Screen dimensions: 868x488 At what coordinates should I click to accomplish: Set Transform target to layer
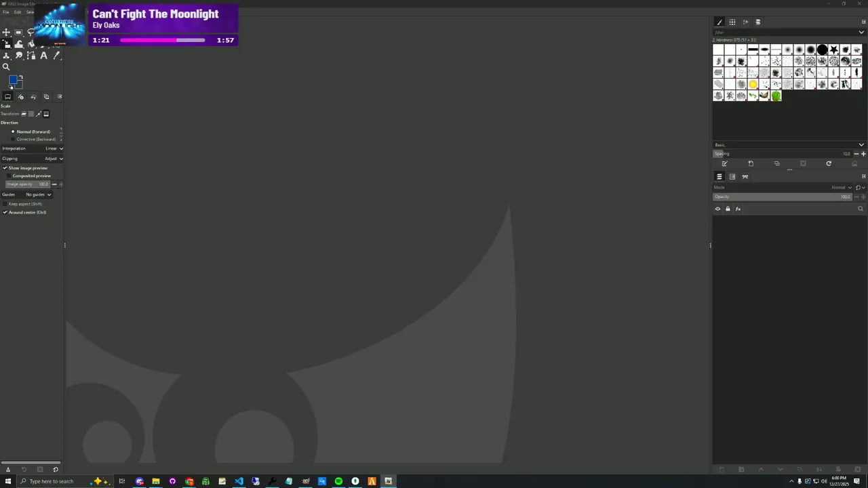click(24, 114)
